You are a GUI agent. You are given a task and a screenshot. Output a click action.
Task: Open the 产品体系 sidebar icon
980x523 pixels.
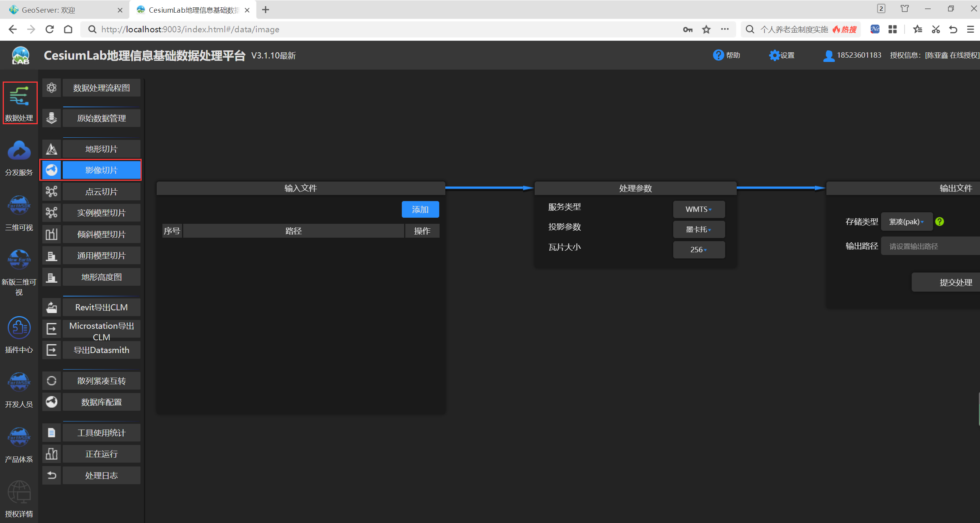[19, 437]
